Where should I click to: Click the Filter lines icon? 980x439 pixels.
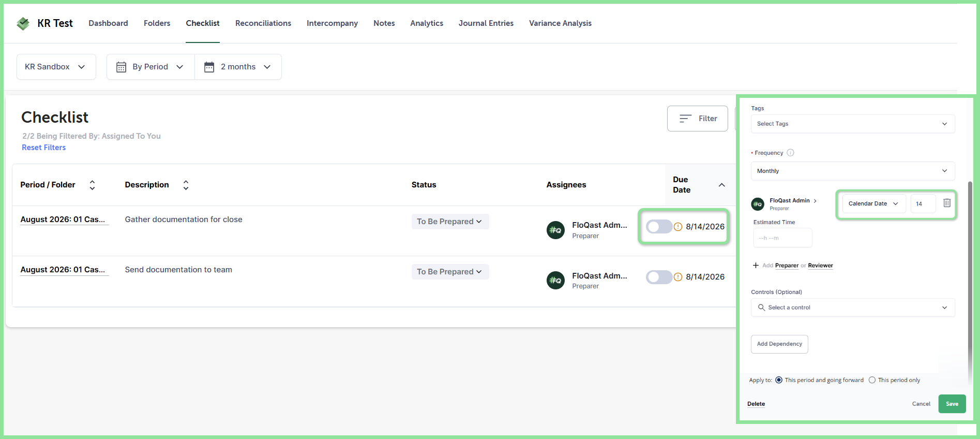point(685,119)
